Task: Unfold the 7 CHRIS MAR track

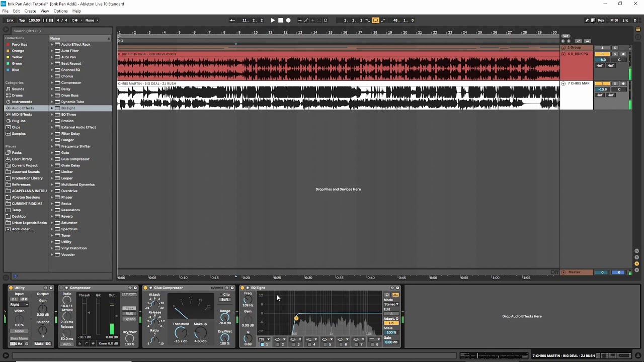Action: coord(563,83)
